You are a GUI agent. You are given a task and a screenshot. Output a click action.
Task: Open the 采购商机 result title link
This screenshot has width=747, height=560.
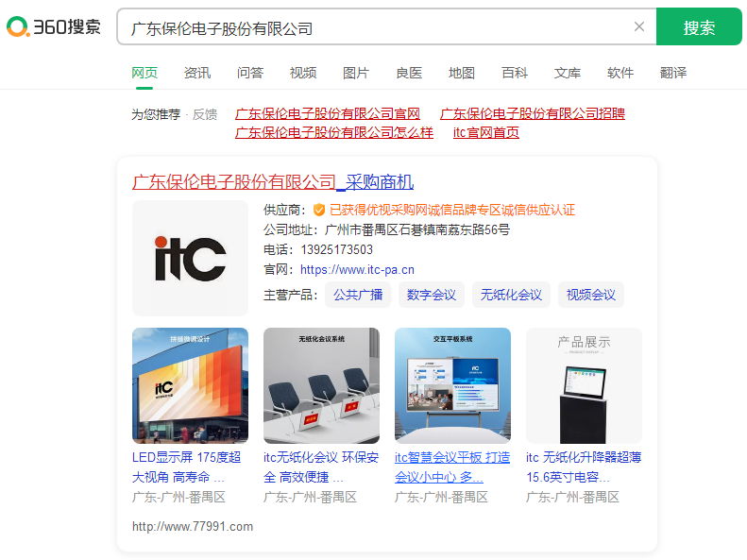[x=273, y=182]
